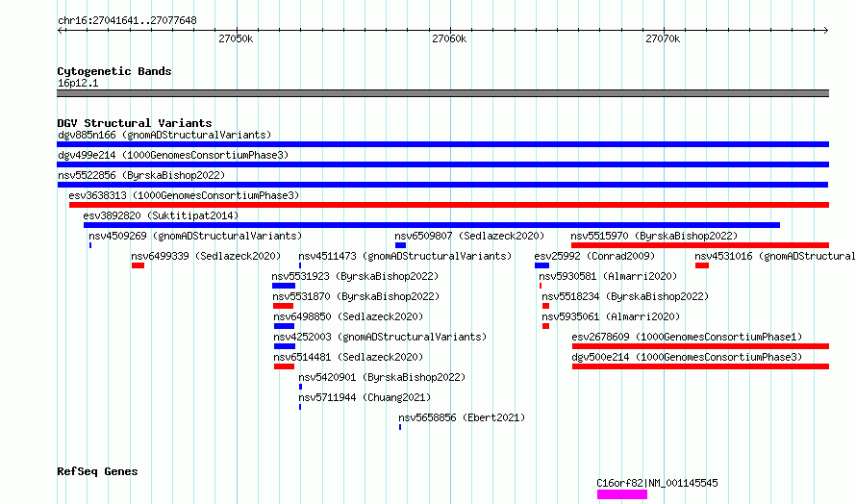This screenshot has height=504, width=856.
Task: Click the nsv5711944 Chuang2021 label
Action: tap(365, 397)
